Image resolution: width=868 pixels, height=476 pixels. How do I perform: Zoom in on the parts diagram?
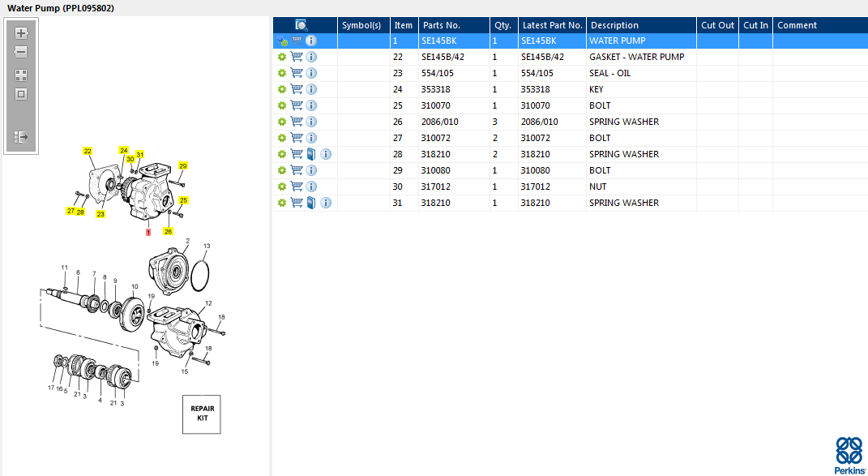pos(21,33)
